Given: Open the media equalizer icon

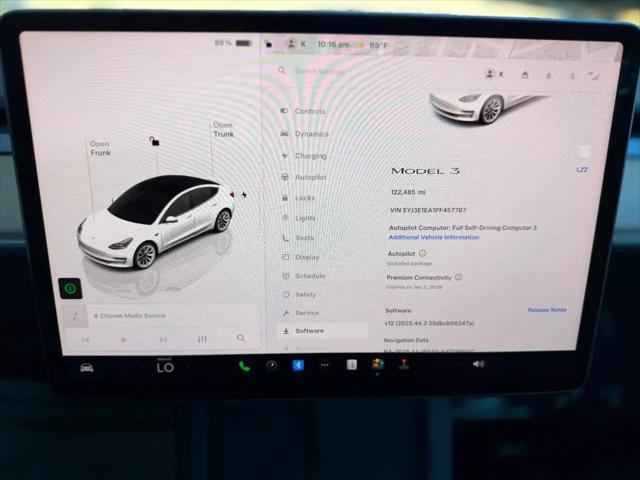Looking at the screenshot, I should (x=202, y=339).
